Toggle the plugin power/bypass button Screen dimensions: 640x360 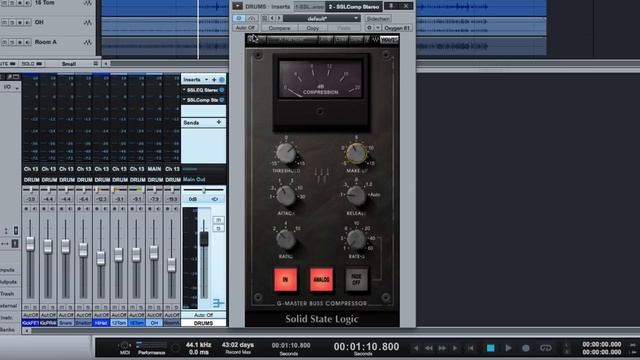pyautogui.click(x=239, y=18)
